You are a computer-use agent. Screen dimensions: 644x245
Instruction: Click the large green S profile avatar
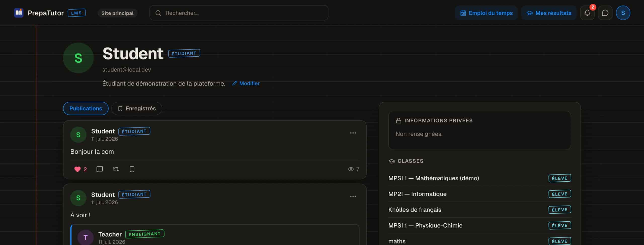click(78, 58)
